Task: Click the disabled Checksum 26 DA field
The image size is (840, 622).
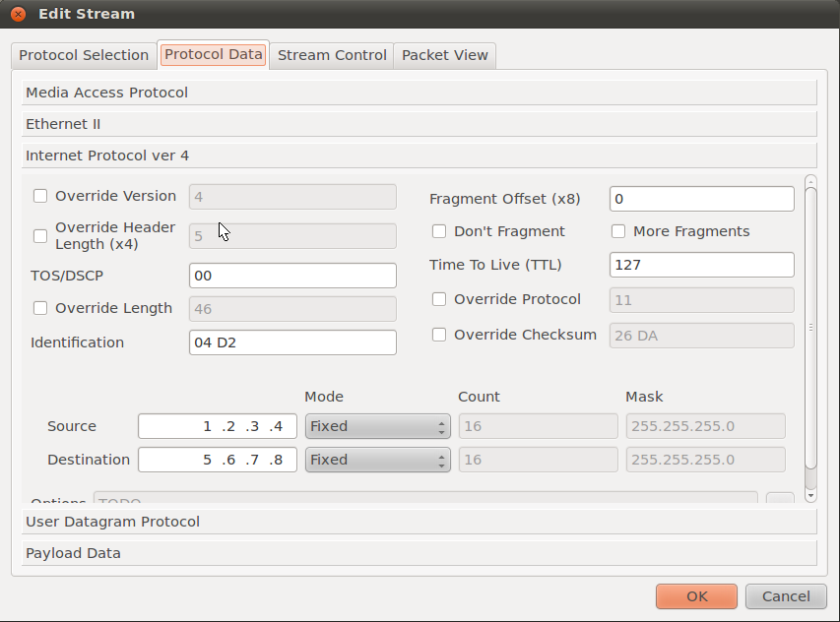Action: click(x=702, y=336)
